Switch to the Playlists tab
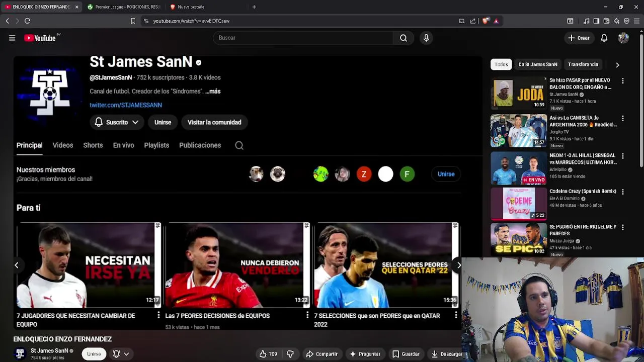Screen dimensions: 644x362 [156, 145]
